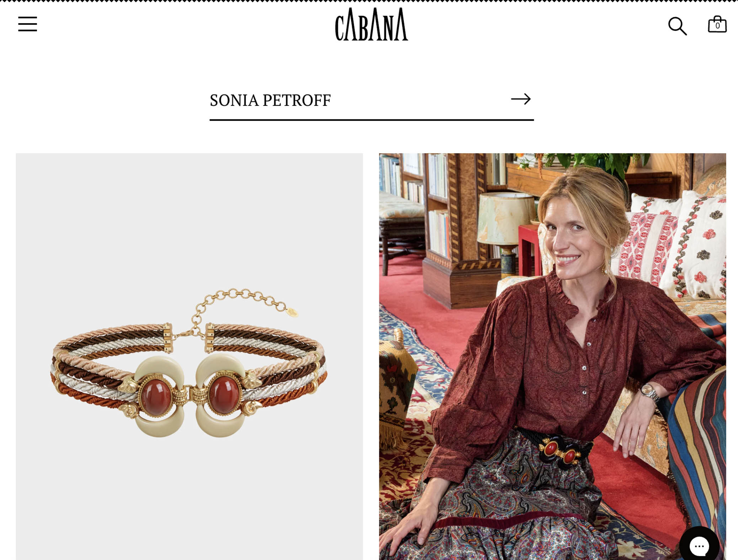Click the Cabana logo
Screen dimensions: 738x560
(371, 25)
